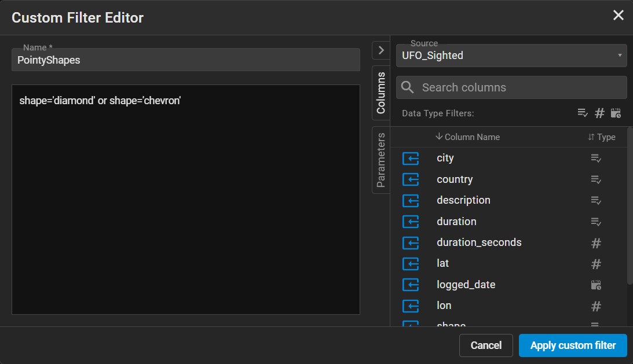Insert the lon column with its arrow icon

tap(410, 306)
